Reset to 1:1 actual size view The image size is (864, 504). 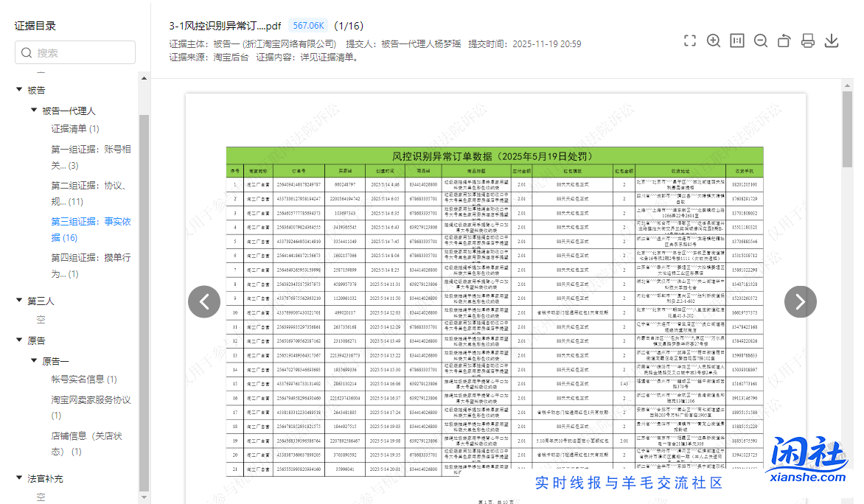(x=737, y=41)
